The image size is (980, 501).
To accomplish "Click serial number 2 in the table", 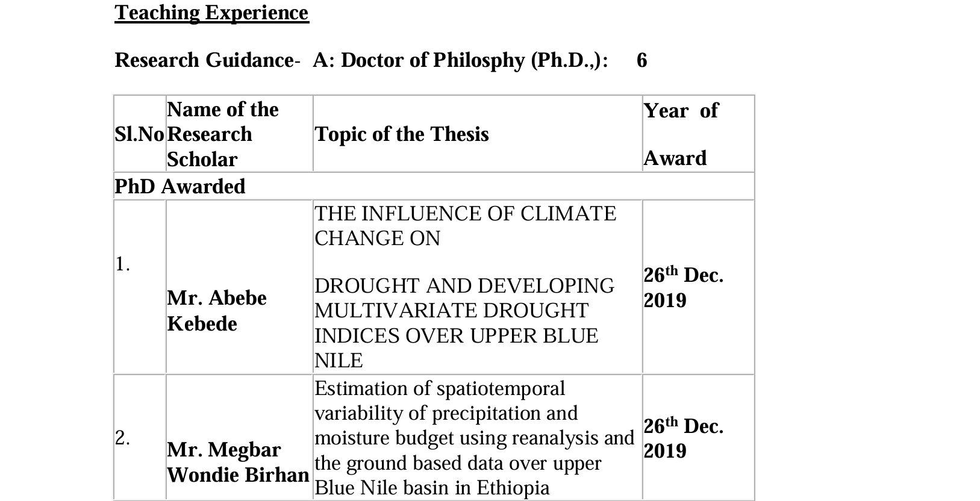I will pos(122,438).
